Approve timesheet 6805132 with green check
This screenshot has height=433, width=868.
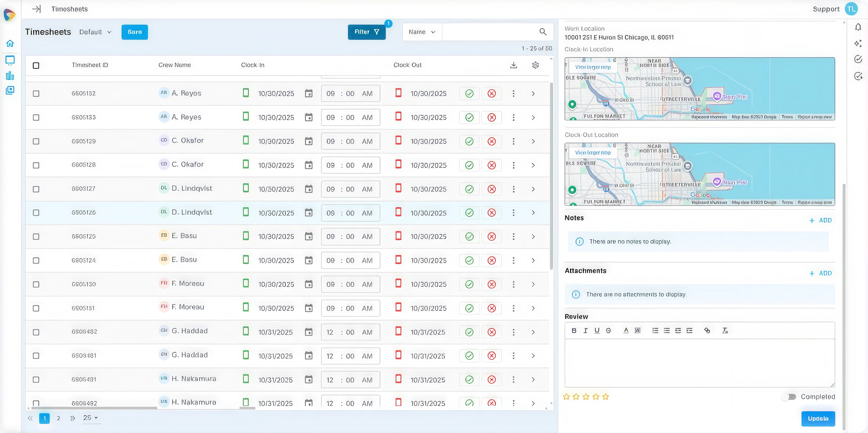click(x=469, y=93)
